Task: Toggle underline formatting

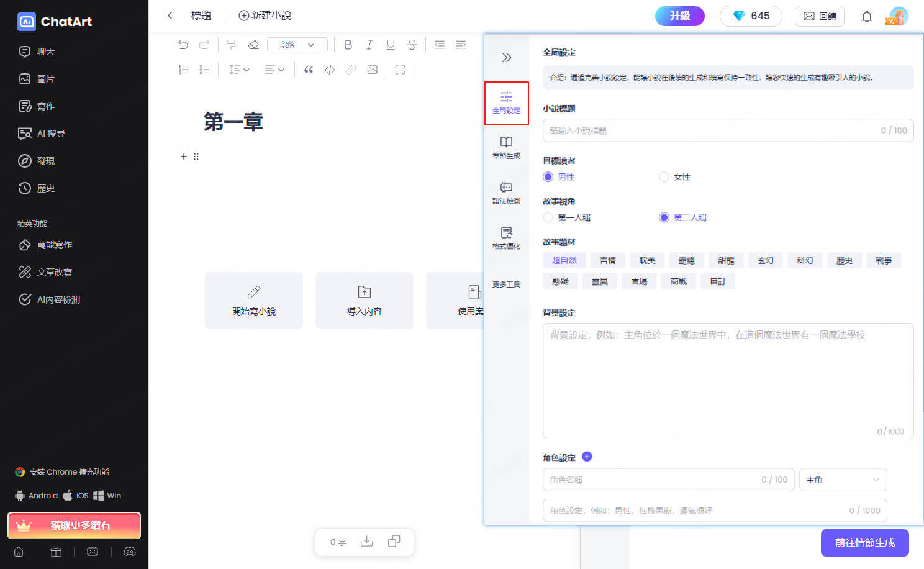Action: [x=391, y=45]
